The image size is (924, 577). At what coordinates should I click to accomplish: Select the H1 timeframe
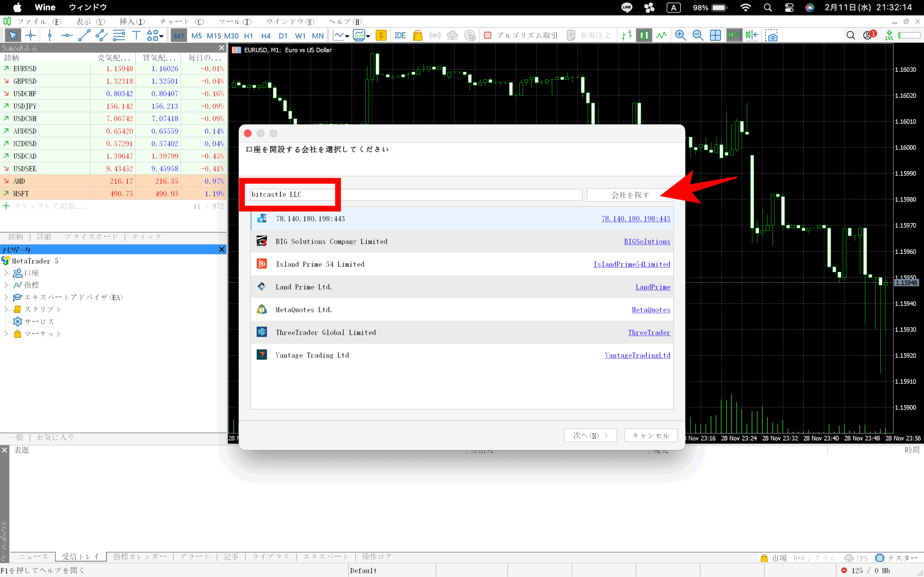pyautogui.click(x=249, y=36)
